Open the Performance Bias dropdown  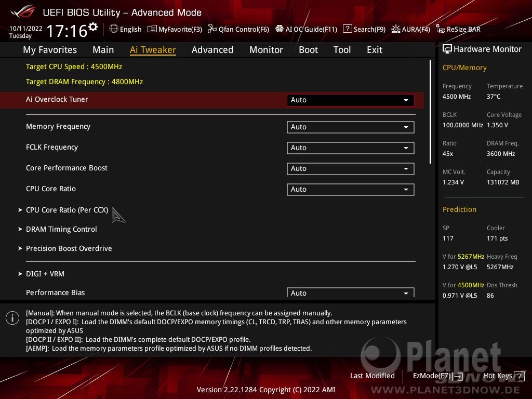[x=350, y=293]
